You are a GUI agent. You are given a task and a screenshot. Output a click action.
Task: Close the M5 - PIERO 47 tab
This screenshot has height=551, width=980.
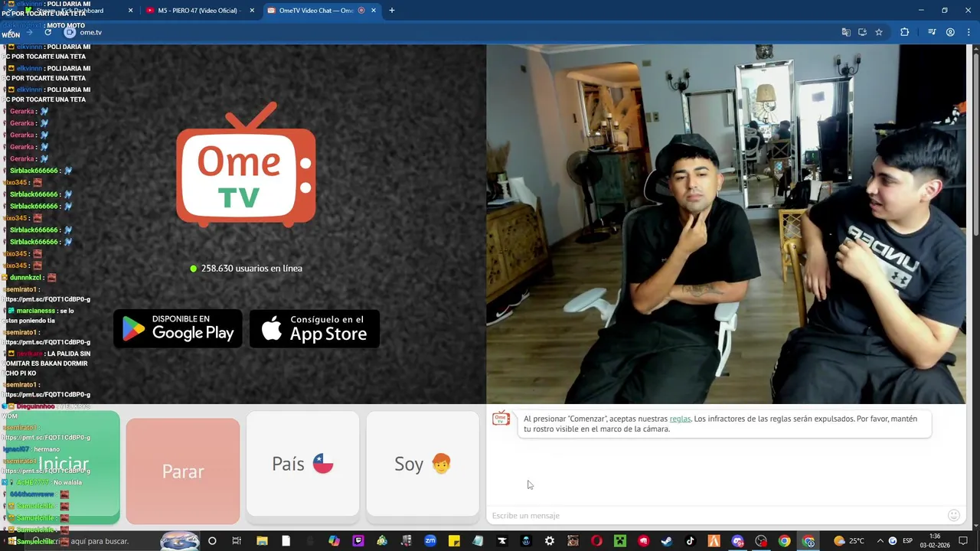(251, 10)
